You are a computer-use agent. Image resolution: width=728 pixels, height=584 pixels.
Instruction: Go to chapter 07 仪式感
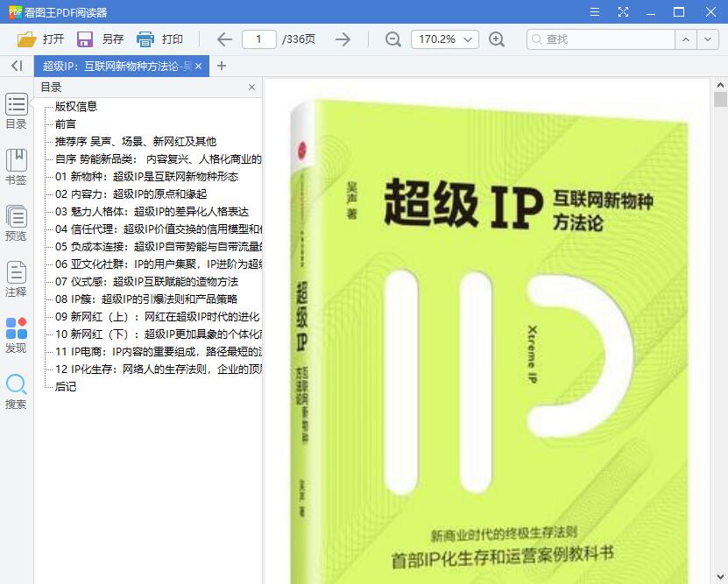coord(146,282)
